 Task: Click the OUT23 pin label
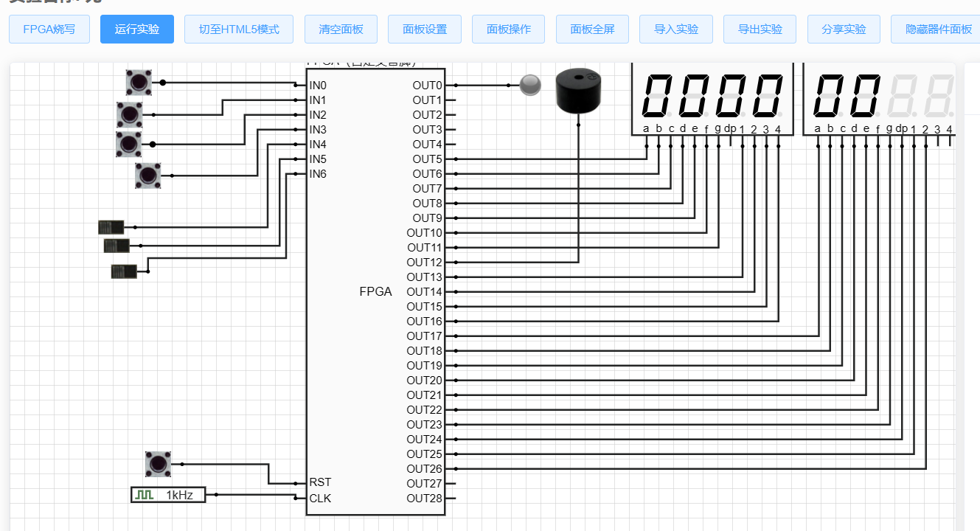pos(425,425)
